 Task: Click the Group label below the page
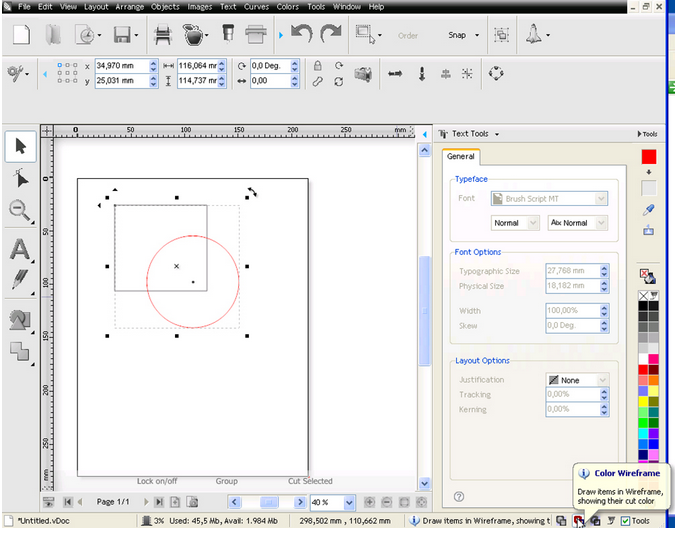(x=226, y=481)
